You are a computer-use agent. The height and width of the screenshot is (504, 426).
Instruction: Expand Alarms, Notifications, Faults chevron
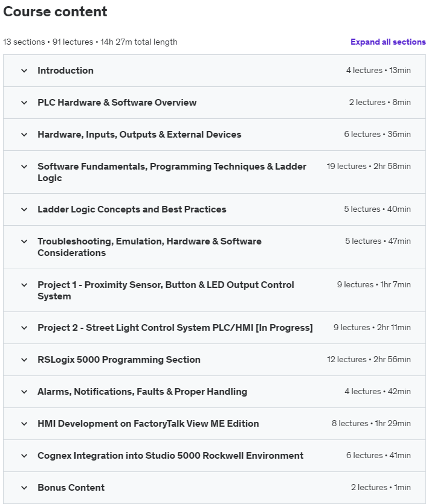pos(24,392)
